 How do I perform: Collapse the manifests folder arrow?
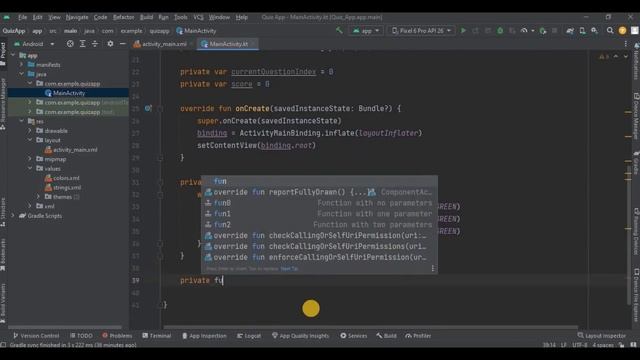coord(22,64)
